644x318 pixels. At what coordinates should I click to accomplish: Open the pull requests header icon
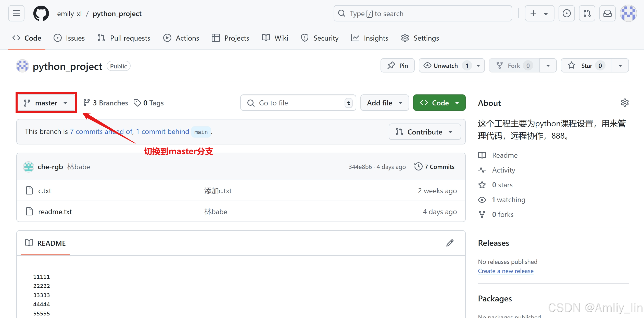point(587,13)
